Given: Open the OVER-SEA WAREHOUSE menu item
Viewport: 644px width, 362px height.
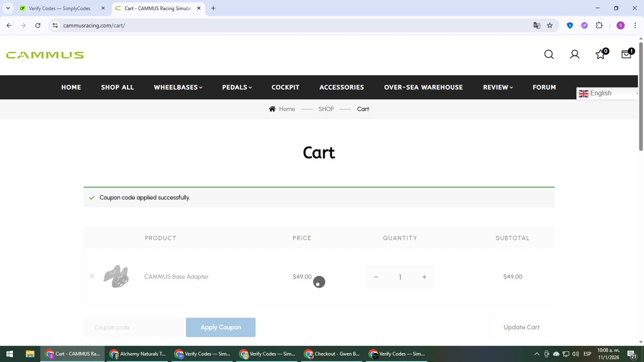Looking at the screenshot, I should pos(423,87).
